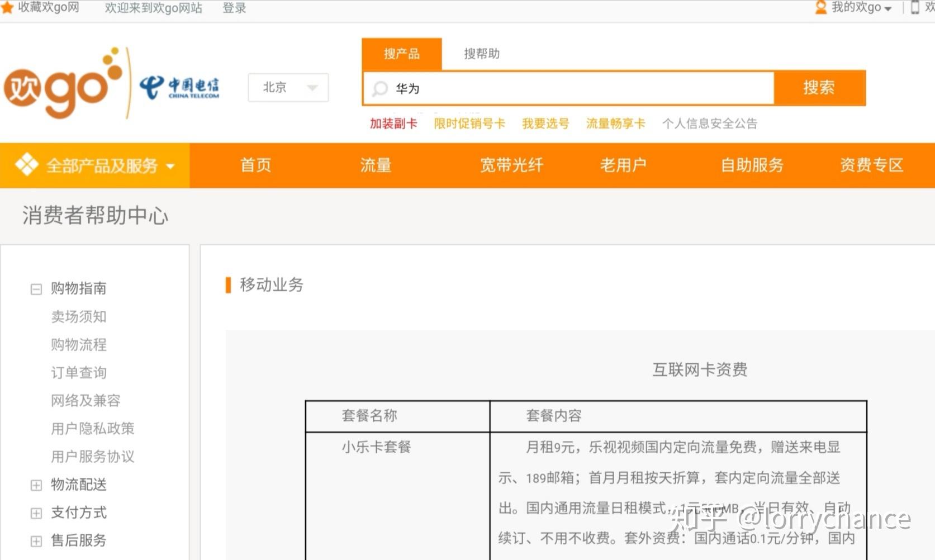Open 订单查询 in the sidebar
Screen dimensions: 935x560
79,372
